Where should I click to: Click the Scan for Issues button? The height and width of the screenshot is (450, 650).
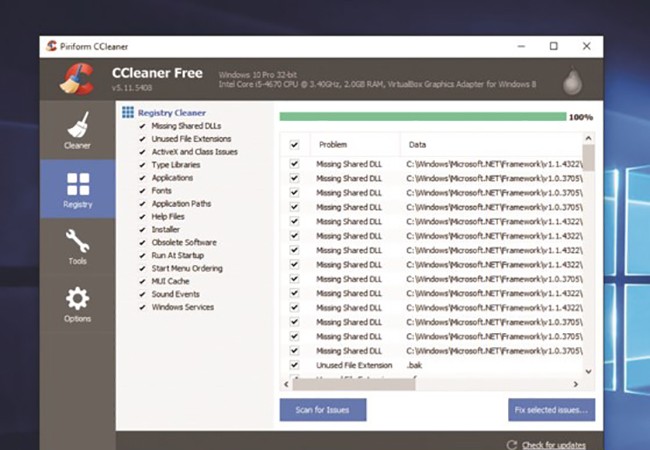point(323,410)
